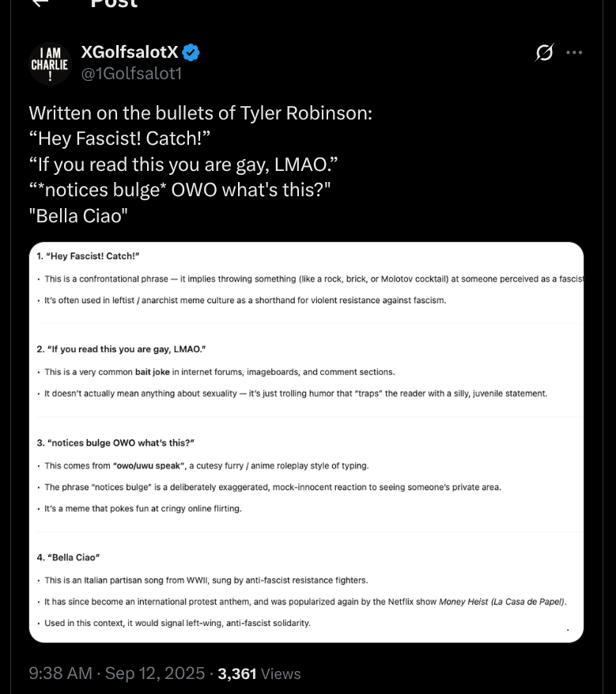This screenshot has width=616, height=694.
Task: Click the blue verified badge
Action: coord(191,52)
